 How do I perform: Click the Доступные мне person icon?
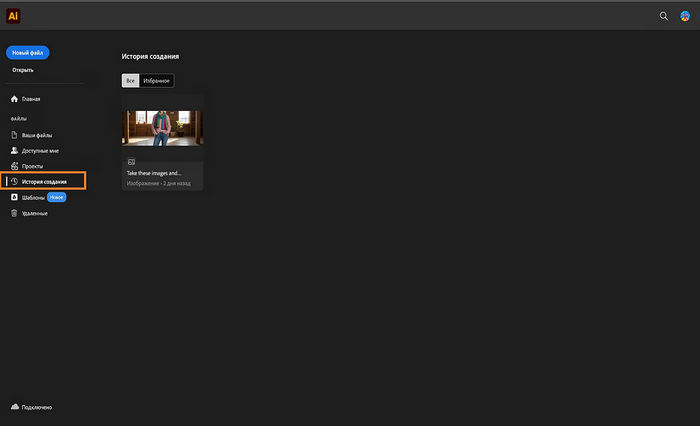coord(14,150)
